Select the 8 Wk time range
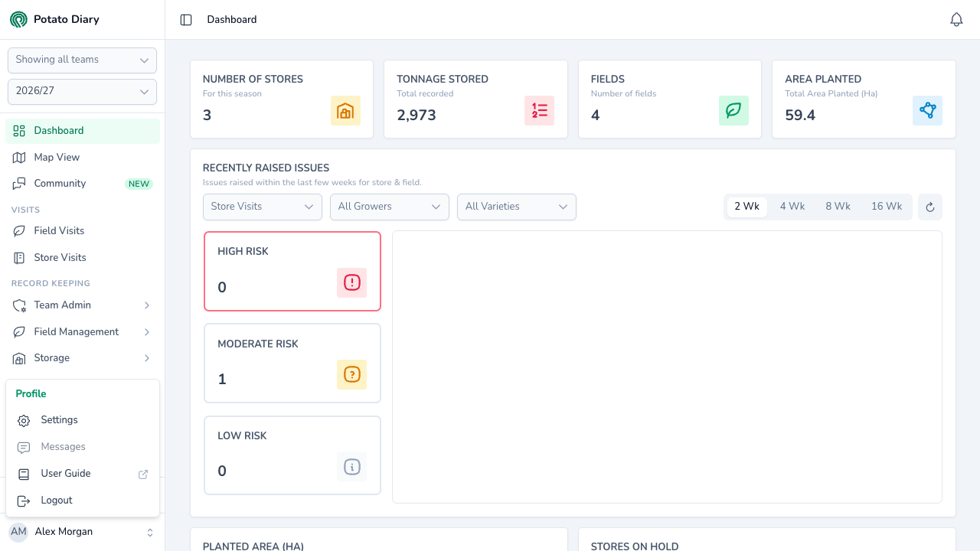 pos(838,207)
